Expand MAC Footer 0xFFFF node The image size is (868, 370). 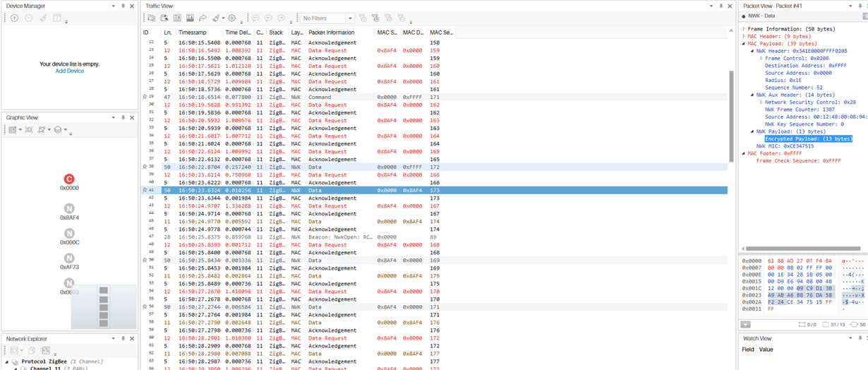pos(745,153)
